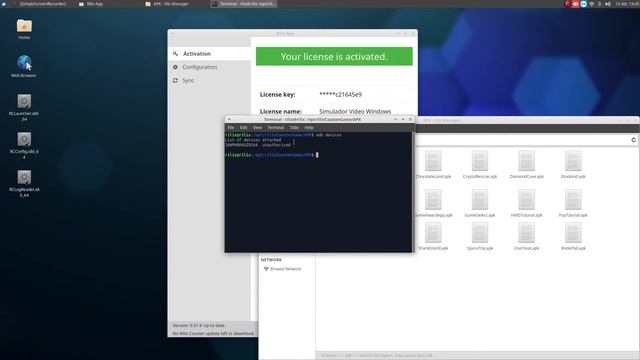The height and width of the screenshot is (360, 640).
Task: Click the Rilix App version status text
Action: pos(198,325)
